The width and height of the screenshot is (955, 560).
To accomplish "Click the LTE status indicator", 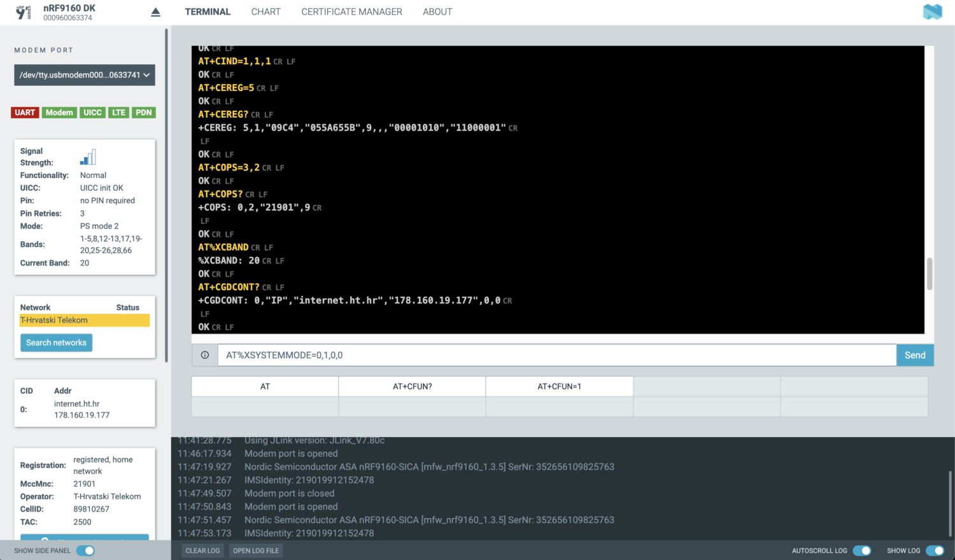I will (x=119, y=112).
